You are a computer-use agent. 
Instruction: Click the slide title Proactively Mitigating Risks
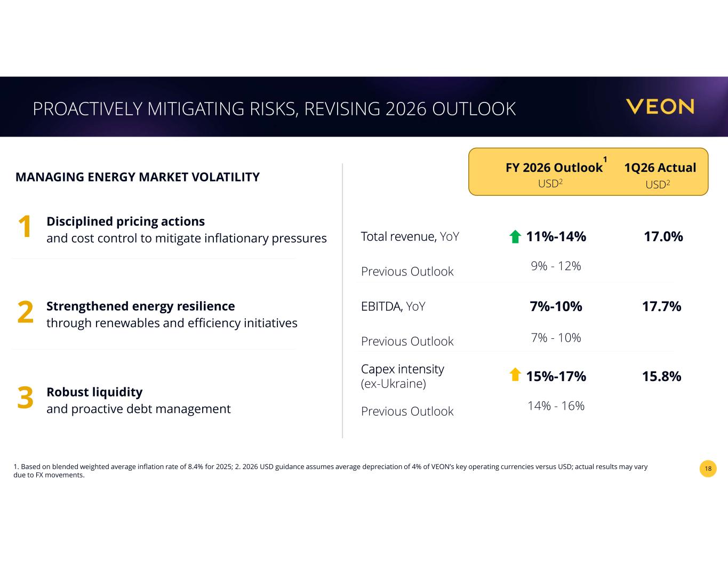274,108
